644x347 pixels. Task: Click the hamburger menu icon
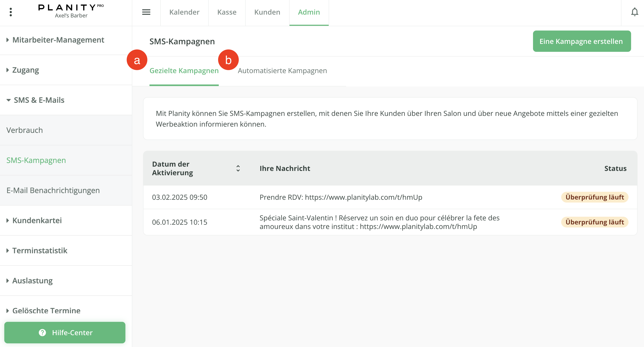coord(146,12)
